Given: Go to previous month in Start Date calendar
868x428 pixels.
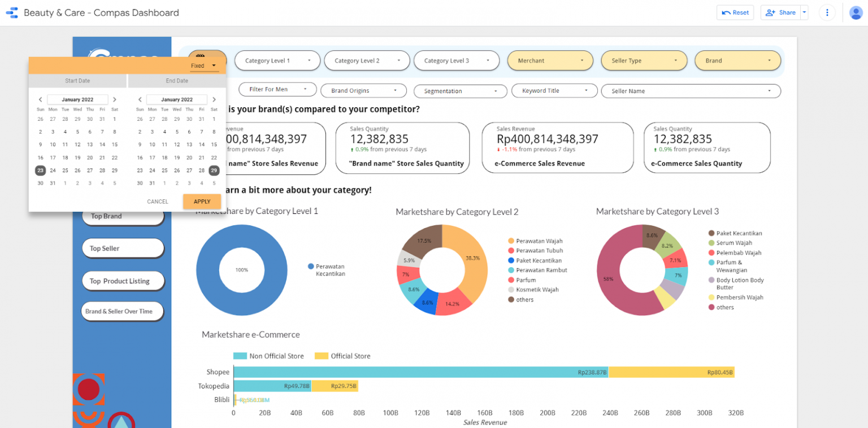Looking at the screenshot, I should pyautogui.click(x=40, y=99).
